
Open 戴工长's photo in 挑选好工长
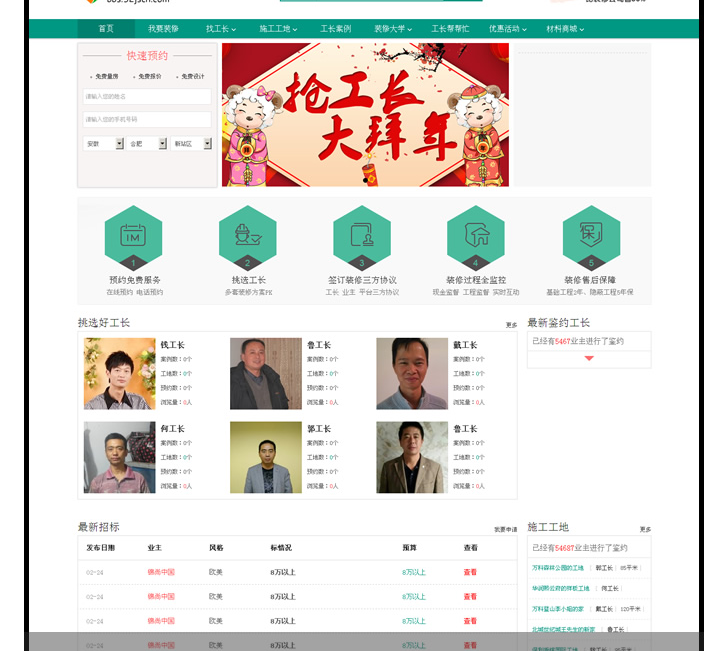click(x=412, y=373)
